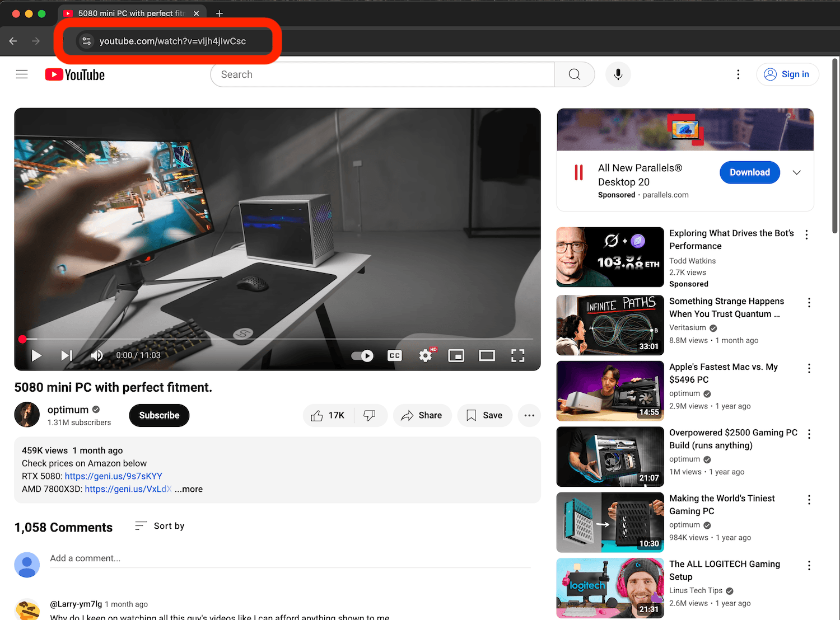
Task: Expand the Parallels ad chevron
Action: (x=796, y=172)
